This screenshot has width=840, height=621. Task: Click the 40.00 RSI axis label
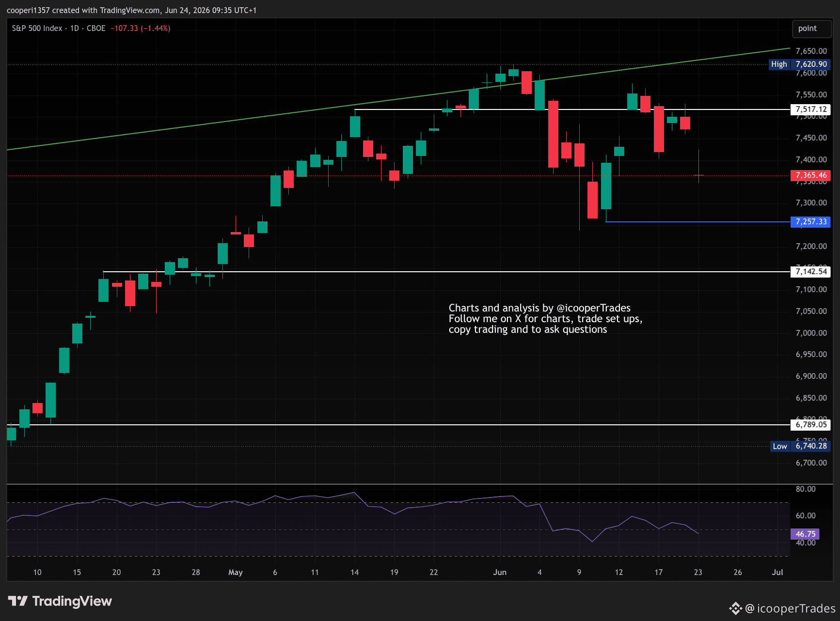[x=806, y=543]
